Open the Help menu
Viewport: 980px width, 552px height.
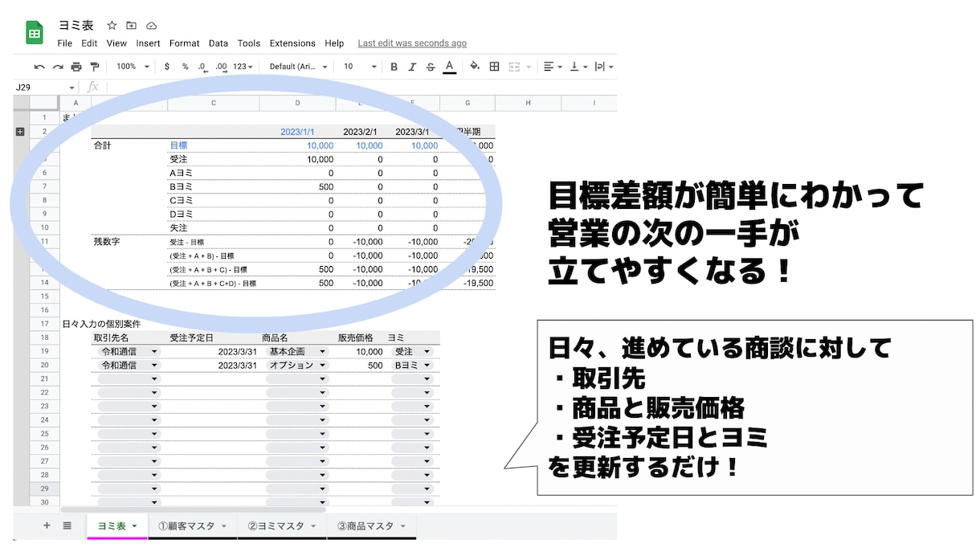[334, 43]
